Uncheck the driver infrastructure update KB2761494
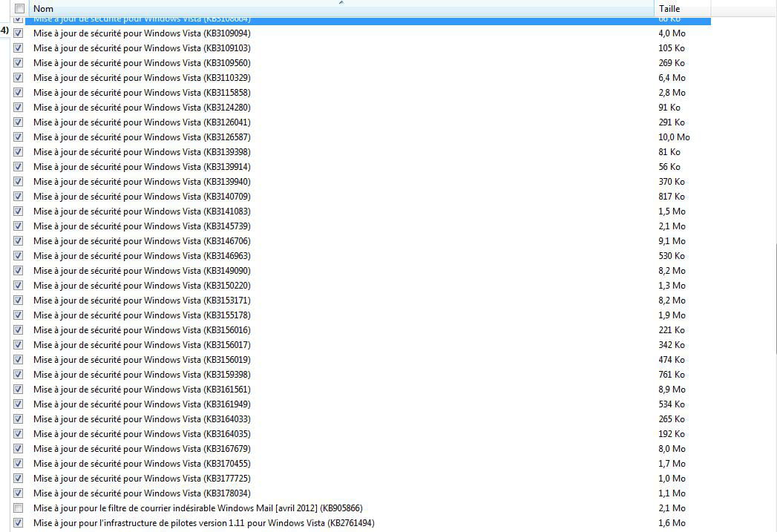The image size is (777, 532). coord(19,523)
